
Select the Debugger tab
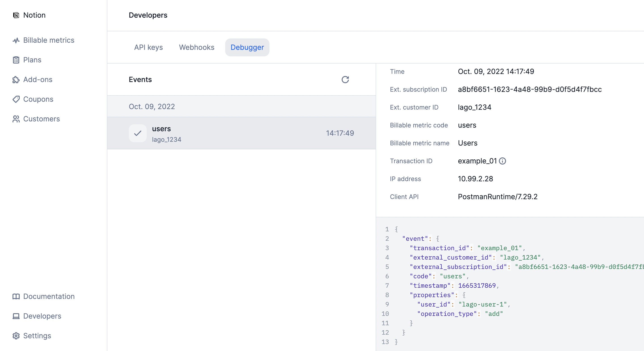(x=247, y=47)
